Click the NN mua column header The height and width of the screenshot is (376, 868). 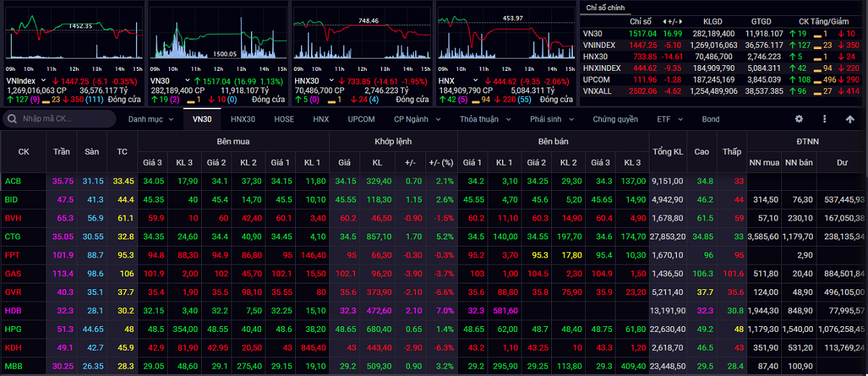[764, 163]
